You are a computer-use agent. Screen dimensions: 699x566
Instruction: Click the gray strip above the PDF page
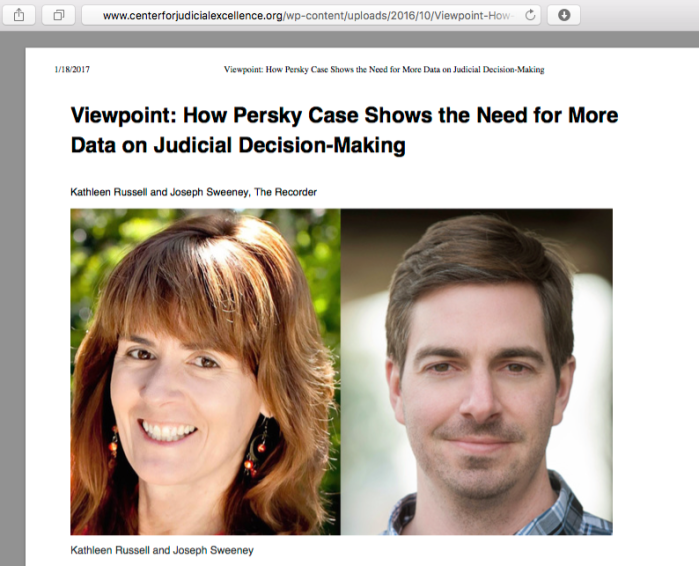350,39
